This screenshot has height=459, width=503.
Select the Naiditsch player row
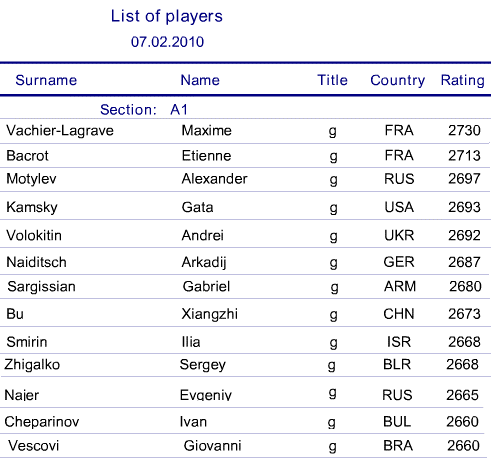[245, 262]
